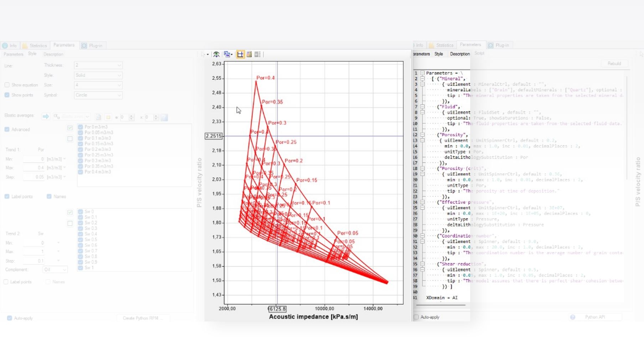Viewport: 644px width, 362px height.
Task: Open the line Thickness dropdown
Action: pyautogui.click(x=98, y=65)
